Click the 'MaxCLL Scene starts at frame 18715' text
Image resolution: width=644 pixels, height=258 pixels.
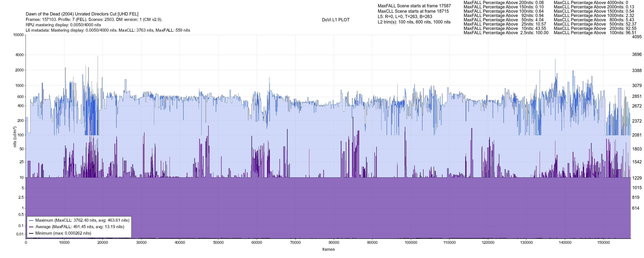coord(413,11)
